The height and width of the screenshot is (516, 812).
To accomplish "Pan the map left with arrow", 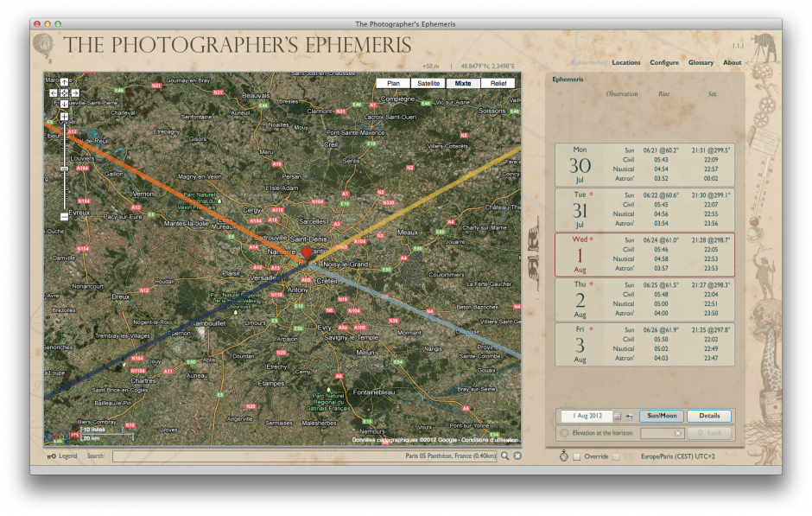I will pyautogui.click(x=54, y=92).
